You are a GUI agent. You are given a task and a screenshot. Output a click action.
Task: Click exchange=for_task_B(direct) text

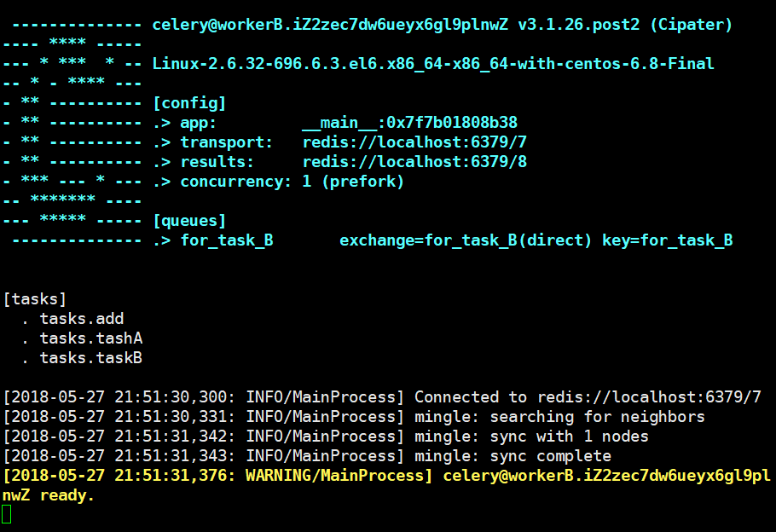pyautogui.click(x=466, y=240)
